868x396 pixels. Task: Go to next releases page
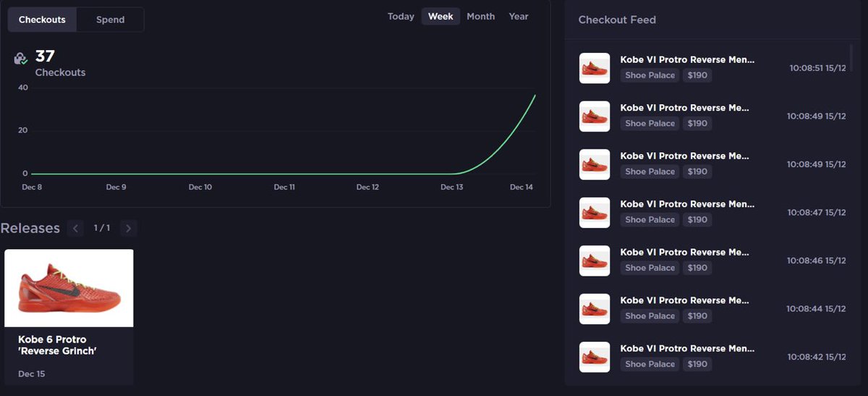128,229
